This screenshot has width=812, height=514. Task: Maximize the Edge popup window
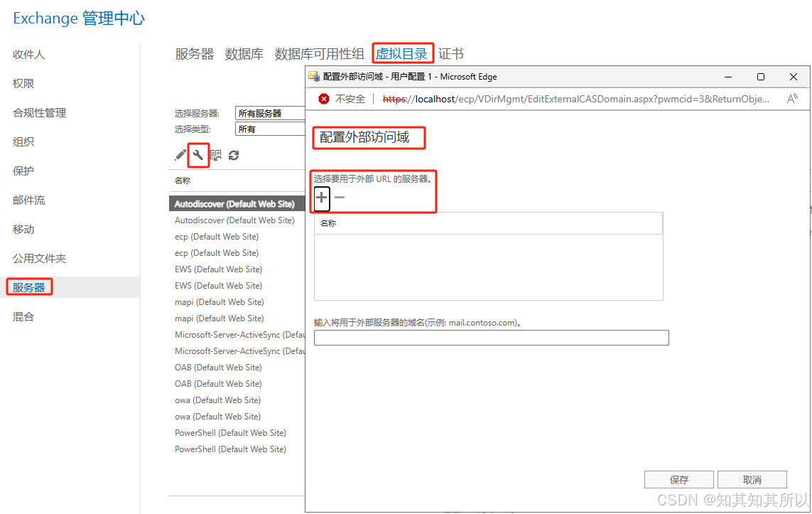pos(761,77)
